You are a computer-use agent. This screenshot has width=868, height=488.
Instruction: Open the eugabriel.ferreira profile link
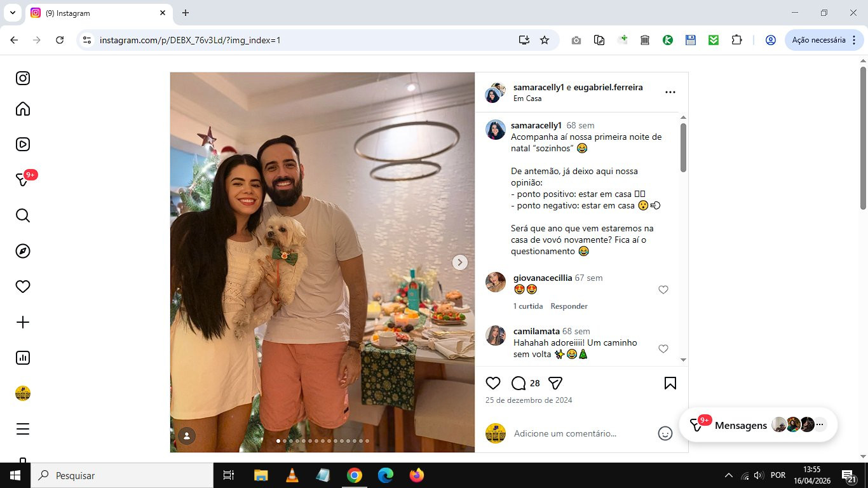(x=608, y=87)
